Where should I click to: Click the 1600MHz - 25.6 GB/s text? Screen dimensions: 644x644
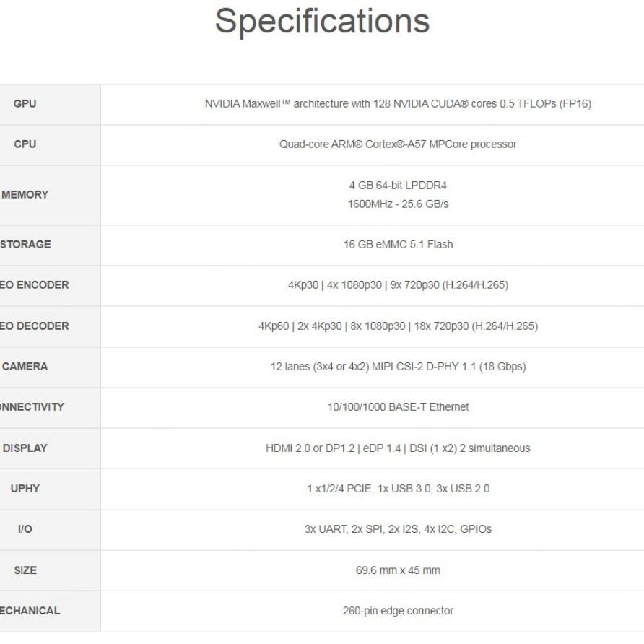(398, 204)
